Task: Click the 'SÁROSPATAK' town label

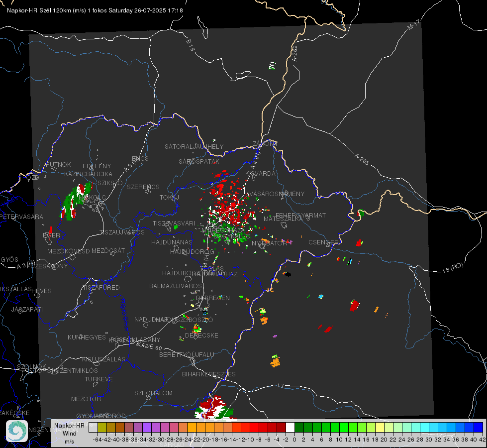Action: pyautogui.click(x=199, y=161)
